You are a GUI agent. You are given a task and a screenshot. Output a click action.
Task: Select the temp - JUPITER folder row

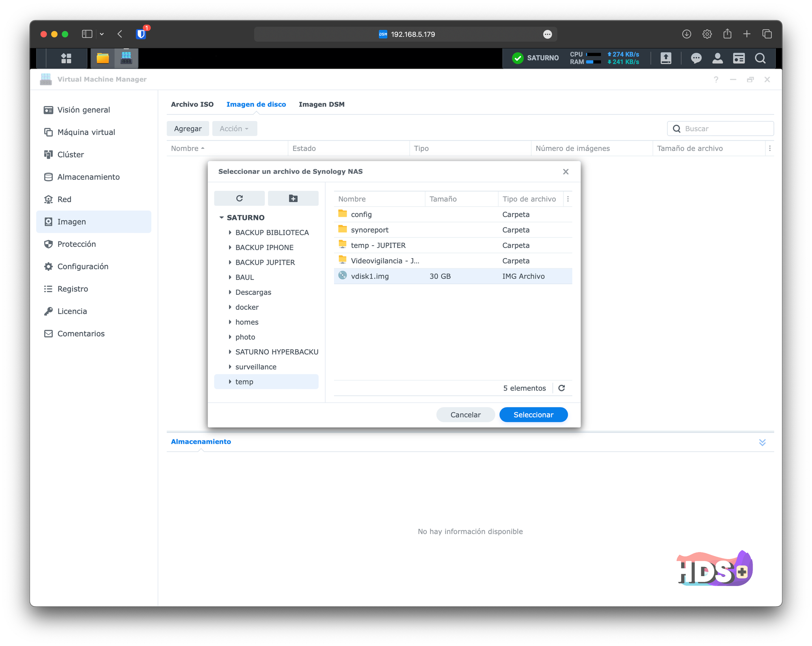pos(453,245)
